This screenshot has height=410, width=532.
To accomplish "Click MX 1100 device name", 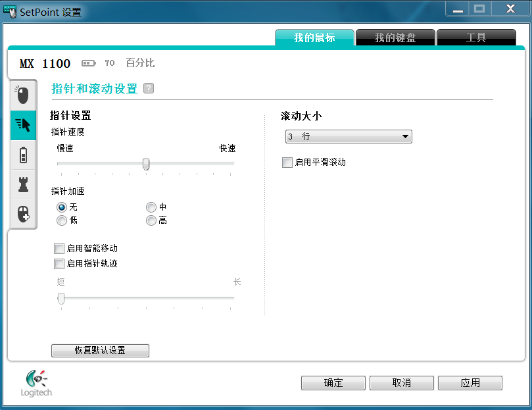I will pos(45,64).
